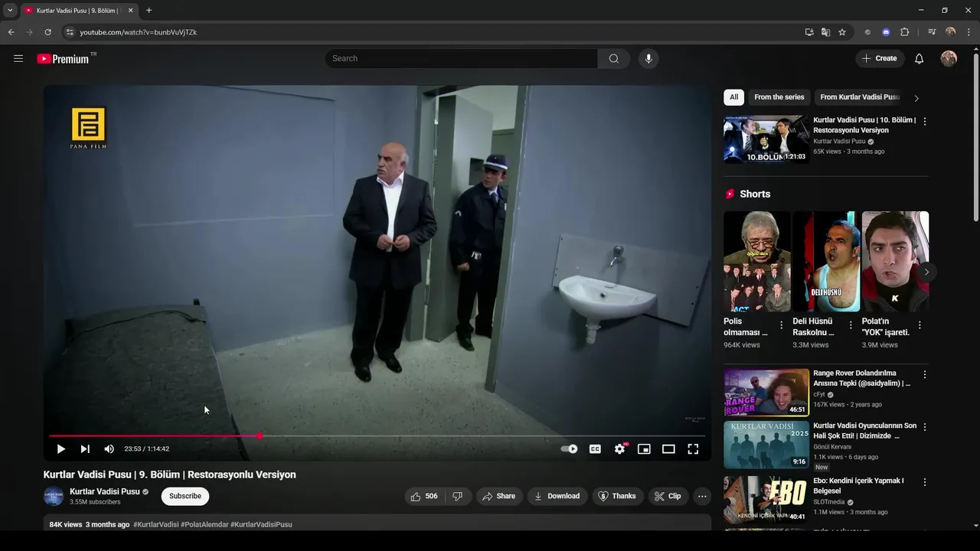Viewport: 980px width, 551px height.
Task: Go to the YouTube Premium home logo
Action: point(63,59)
